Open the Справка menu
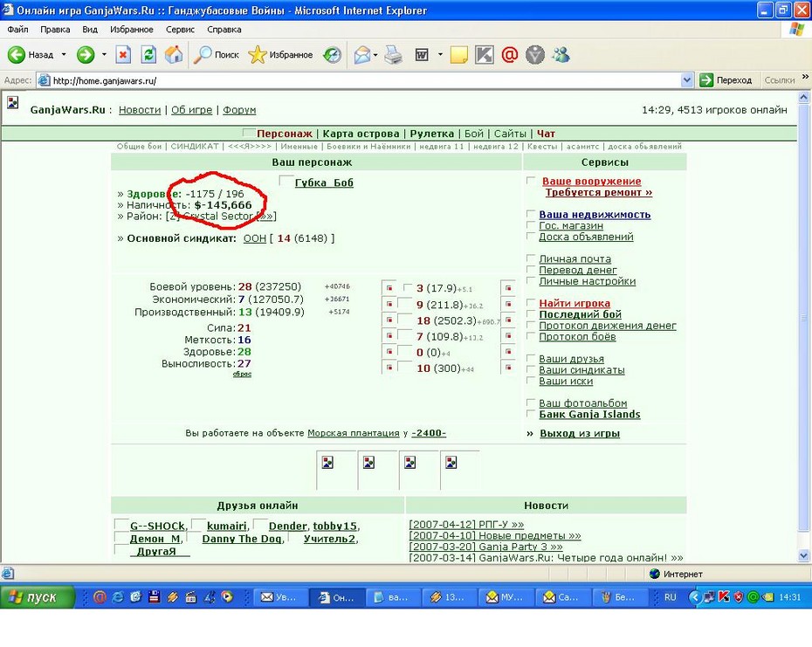The image size is (812, 647). pos(224,30)
